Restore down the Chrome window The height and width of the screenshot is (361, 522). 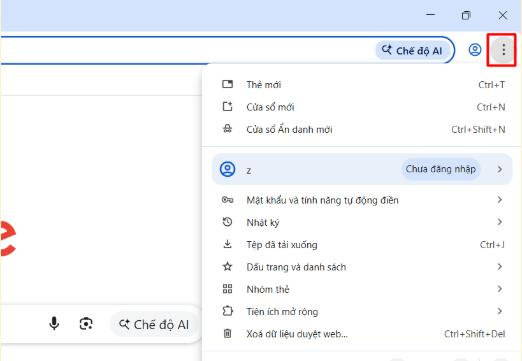tap(466, 15)
